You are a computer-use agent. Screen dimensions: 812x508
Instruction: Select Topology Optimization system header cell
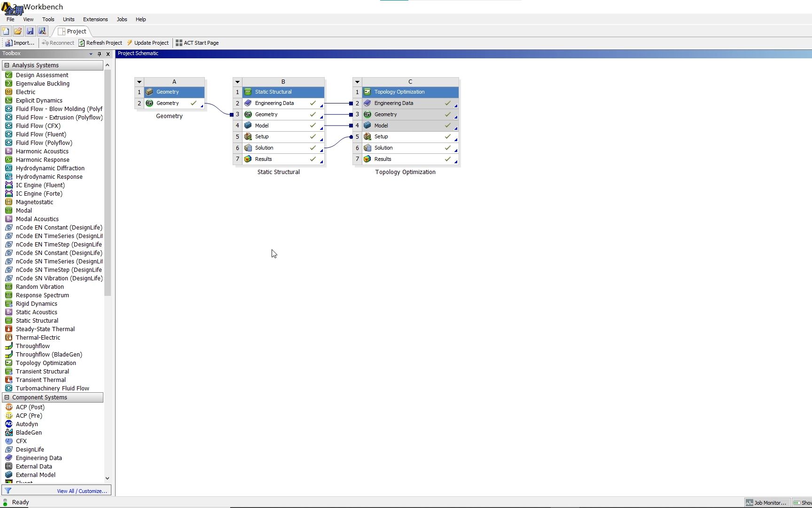point(410,92)
